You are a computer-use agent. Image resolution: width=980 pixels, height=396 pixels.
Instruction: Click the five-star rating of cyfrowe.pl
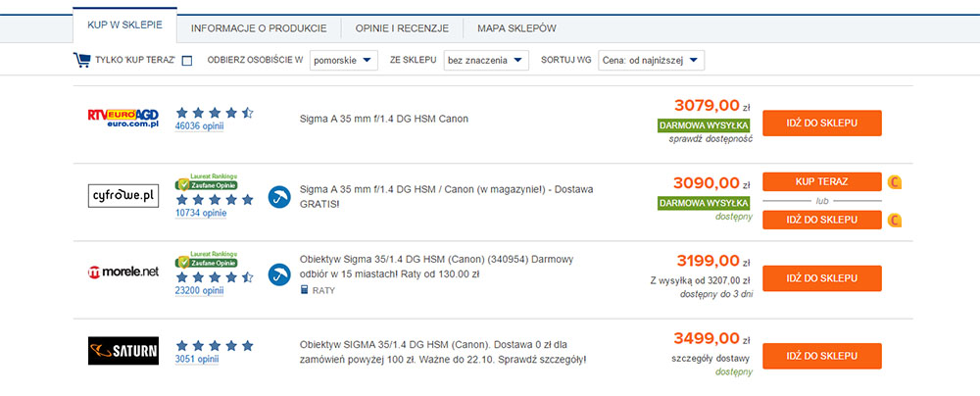click(215, 200)
